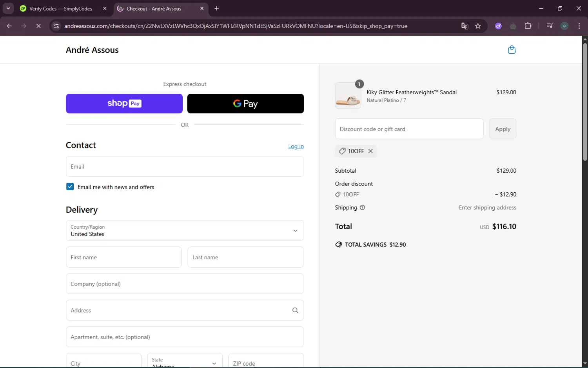The image size is (588, 368).
Task: Click the Apartment, suite, etc. field
Action: click(x=185, y=337)
